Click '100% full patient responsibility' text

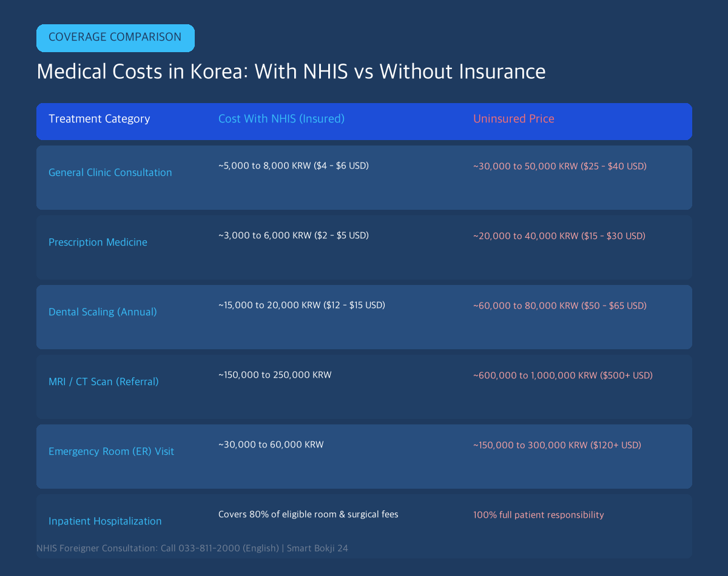[539, 515]
